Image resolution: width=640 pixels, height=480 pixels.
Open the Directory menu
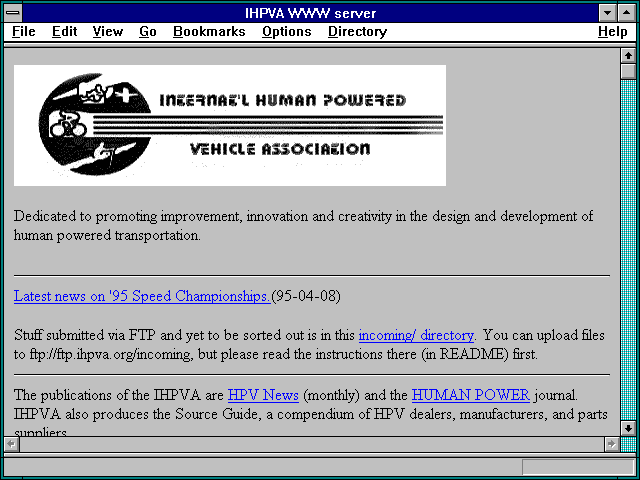[357, 31]
